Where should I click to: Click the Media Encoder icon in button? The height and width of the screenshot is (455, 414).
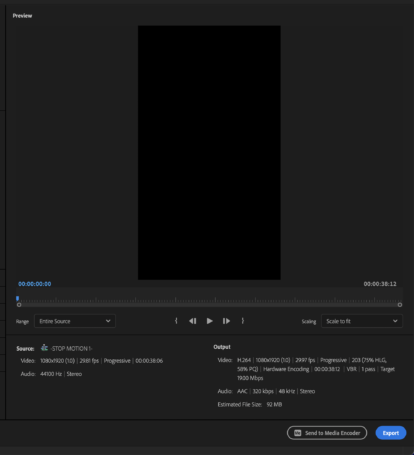(x=298, y=433)
